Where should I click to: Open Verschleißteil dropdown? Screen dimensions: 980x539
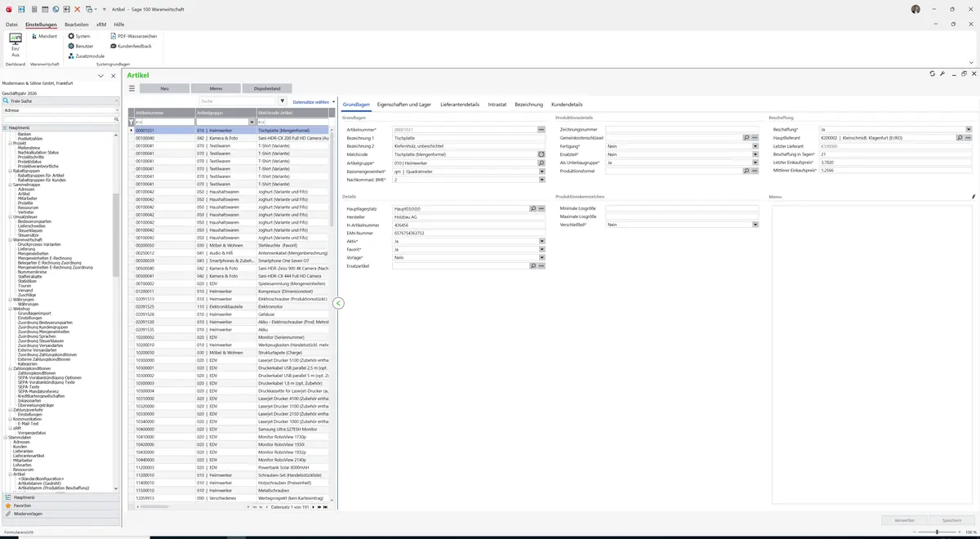[x=755, y=225]
